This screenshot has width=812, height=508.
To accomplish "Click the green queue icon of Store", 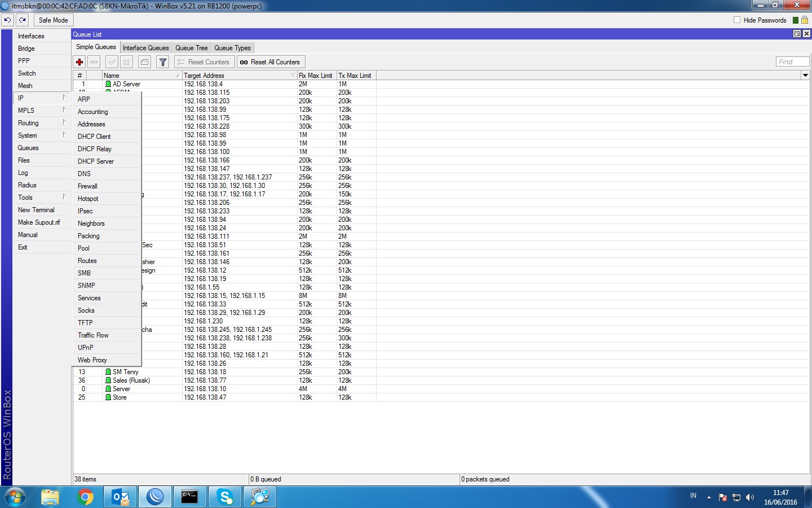I will point(108,397).
